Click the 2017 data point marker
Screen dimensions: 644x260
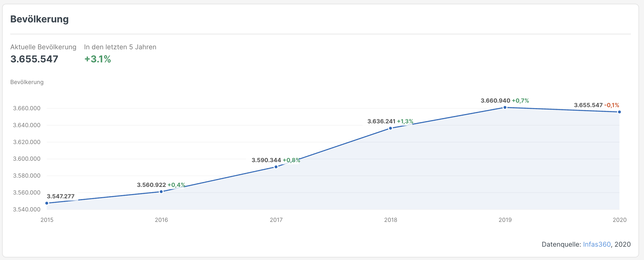pos(276,167)
